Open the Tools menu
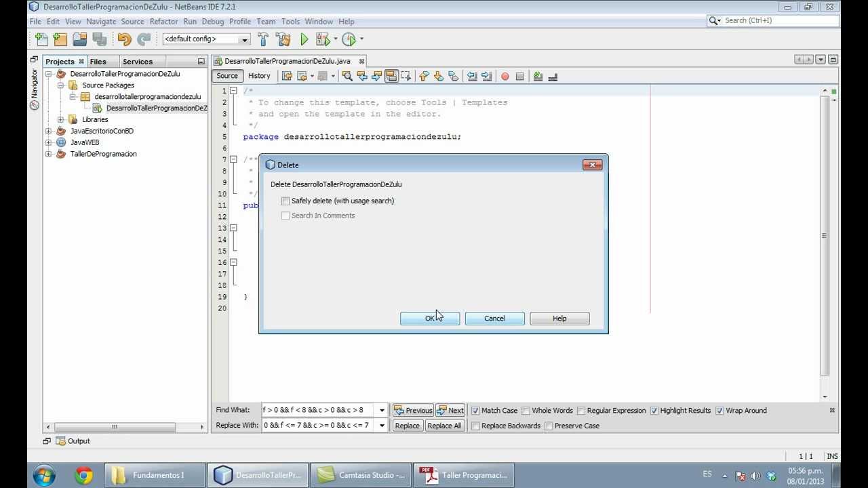This screenshot has width=868, height=488. (290, 22)
